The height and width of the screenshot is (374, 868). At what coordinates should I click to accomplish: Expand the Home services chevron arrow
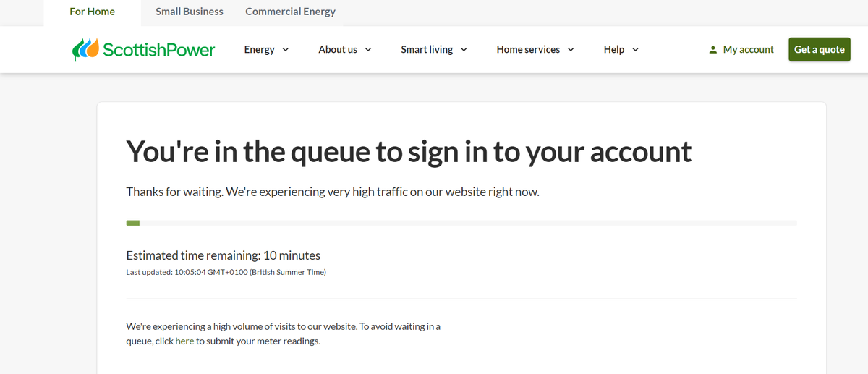coord(570,49)
